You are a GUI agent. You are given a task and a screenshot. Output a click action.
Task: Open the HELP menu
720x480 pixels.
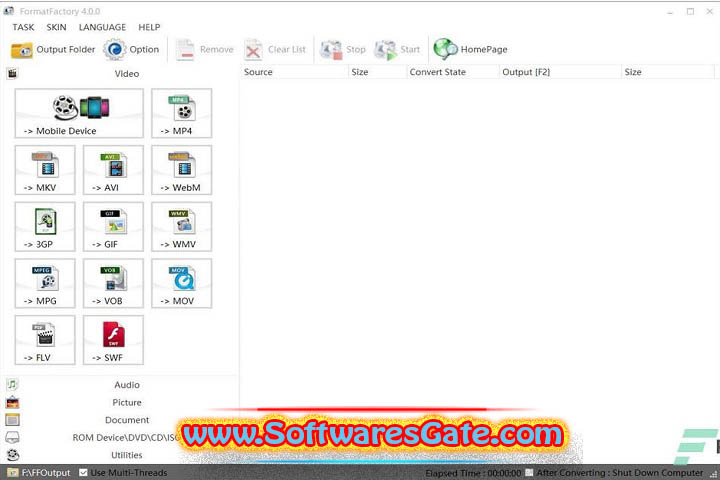click(x=149, y=27)
